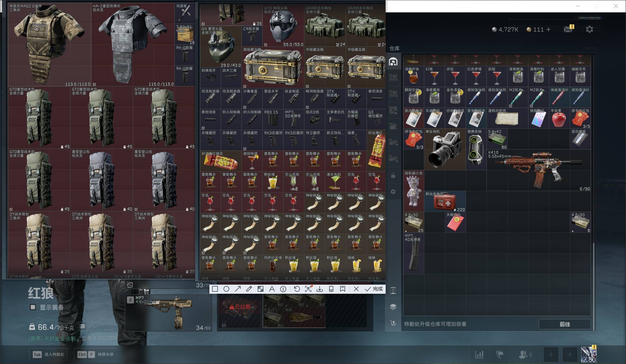Select the 视点3倍 scope attachment
The image size is (626, 364).
(315, 119)
